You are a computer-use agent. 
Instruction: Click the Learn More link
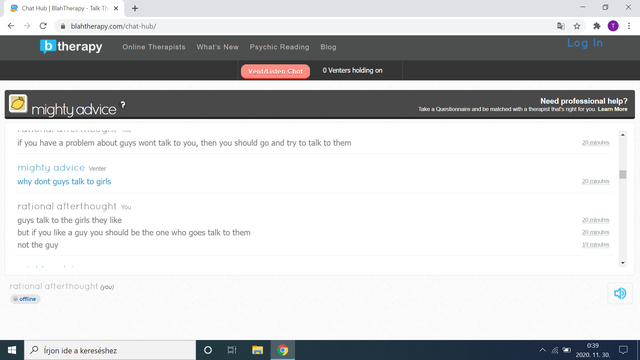[x=613, y=109]
